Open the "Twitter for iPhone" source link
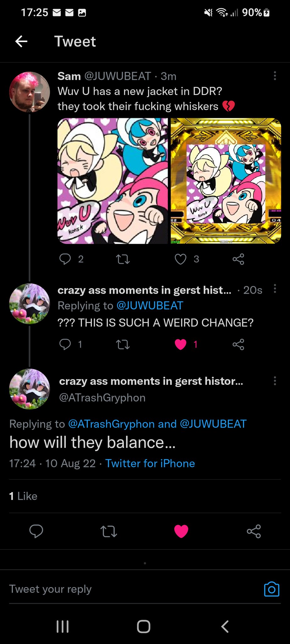 pos(150,464)
